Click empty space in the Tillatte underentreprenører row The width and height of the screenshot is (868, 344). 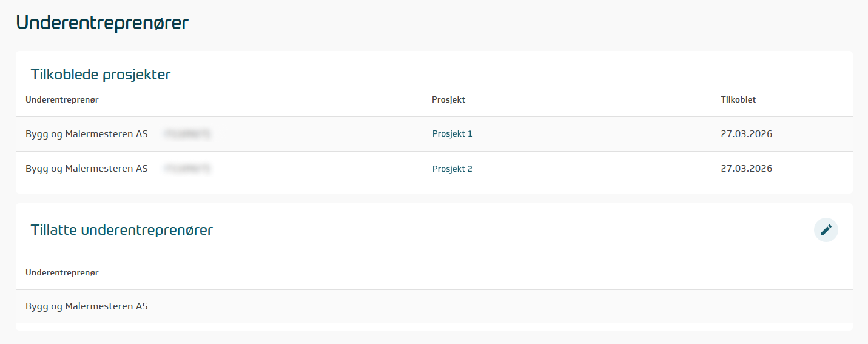click(485, 306)
